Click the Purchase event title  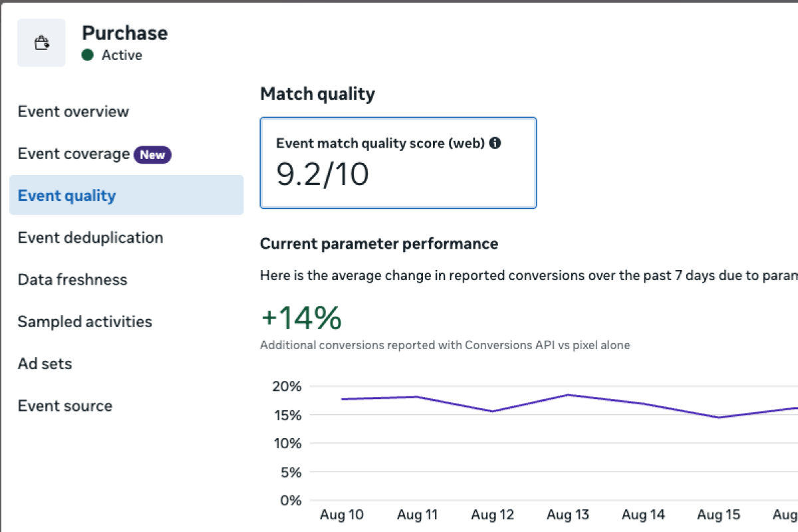point(124,33)
